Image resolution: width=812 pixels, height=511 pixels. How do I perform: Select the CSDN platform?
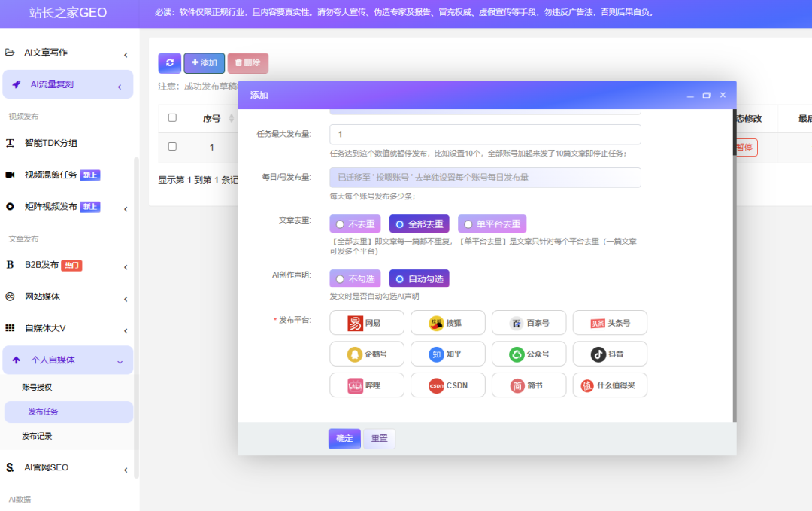pos(448,385)
